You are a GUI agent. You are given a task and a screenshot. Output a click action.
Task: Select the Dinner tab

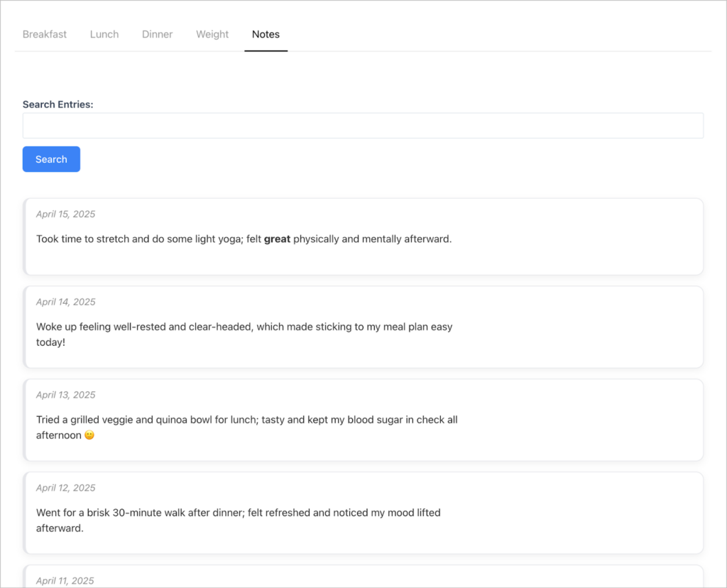157,34
